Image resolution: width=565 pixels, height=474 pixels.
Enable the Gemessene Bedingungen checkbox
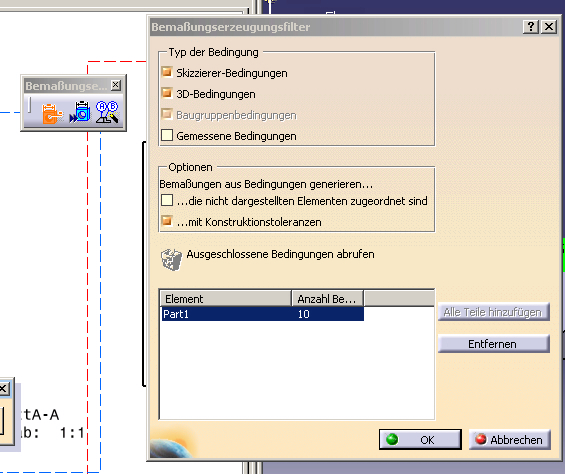click(167, 135)
